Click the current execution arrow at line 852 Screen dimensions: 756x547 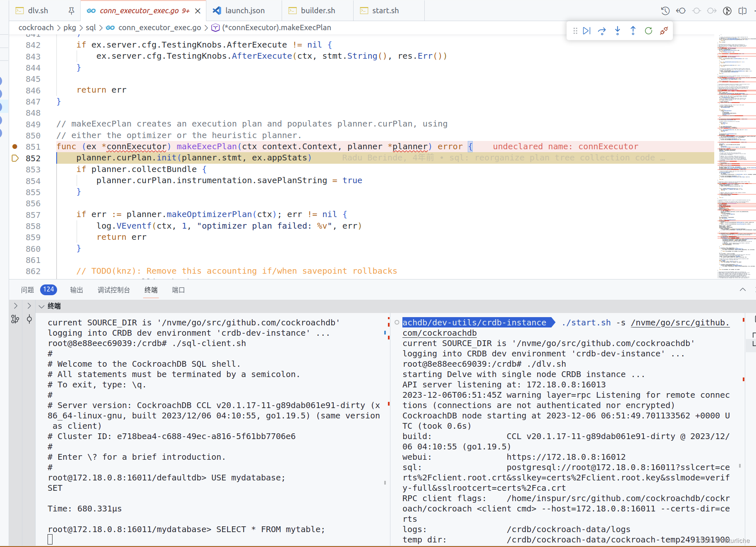15,158
